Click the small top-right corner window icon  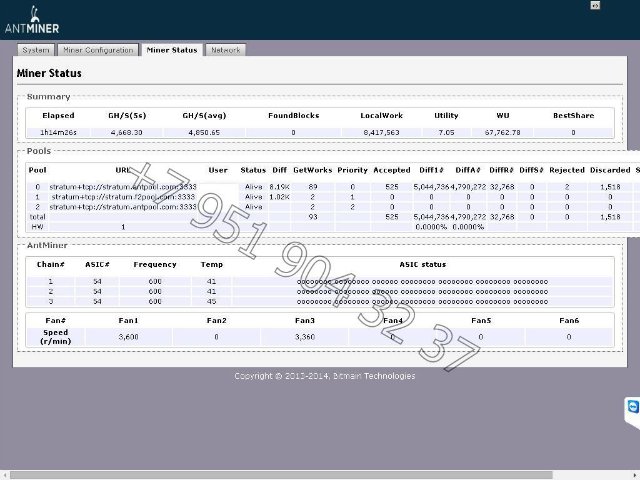pos(595,5)
